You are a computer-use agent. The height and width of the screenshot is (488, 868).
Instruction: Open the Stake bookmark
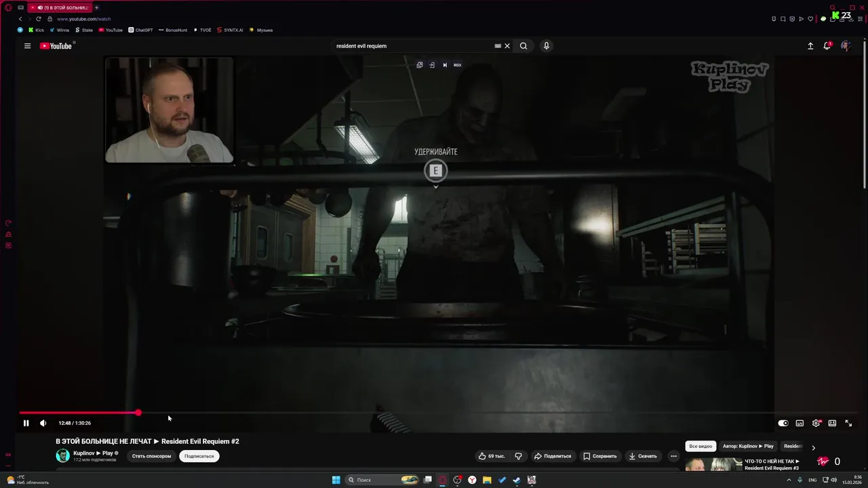[84, 30]
